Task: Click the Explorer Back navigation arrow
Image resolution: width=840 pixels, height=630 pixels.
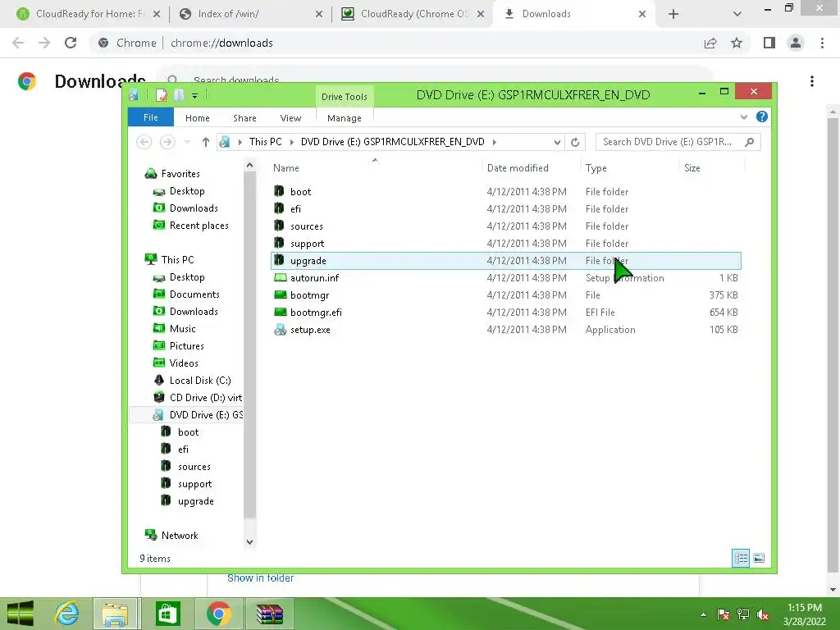Action: 144,142
